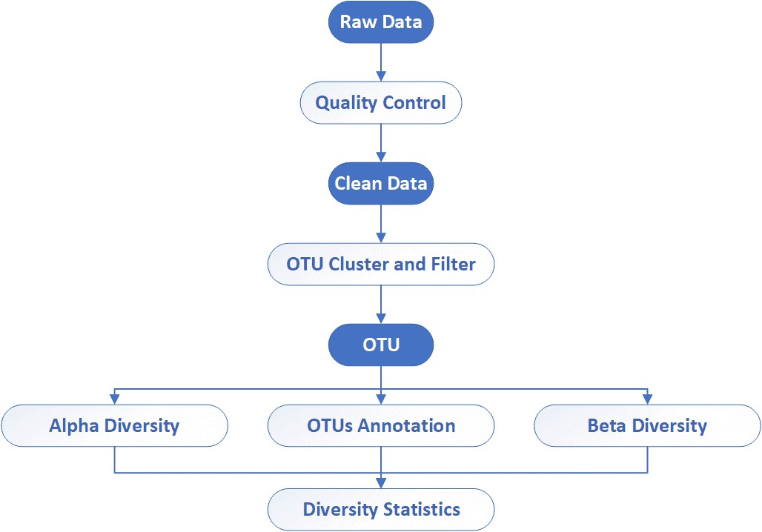Select vertical connector line beneath Alpha Diversity
The height and width of the screenshot is (532, 762).
(x=114, y=459)
